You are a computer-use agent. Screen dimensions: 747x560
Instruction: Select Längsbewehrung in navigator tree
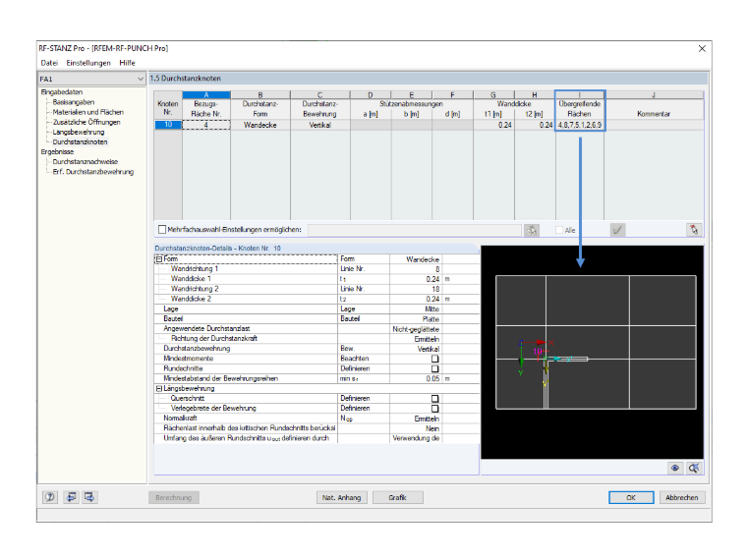coord(78,132)
